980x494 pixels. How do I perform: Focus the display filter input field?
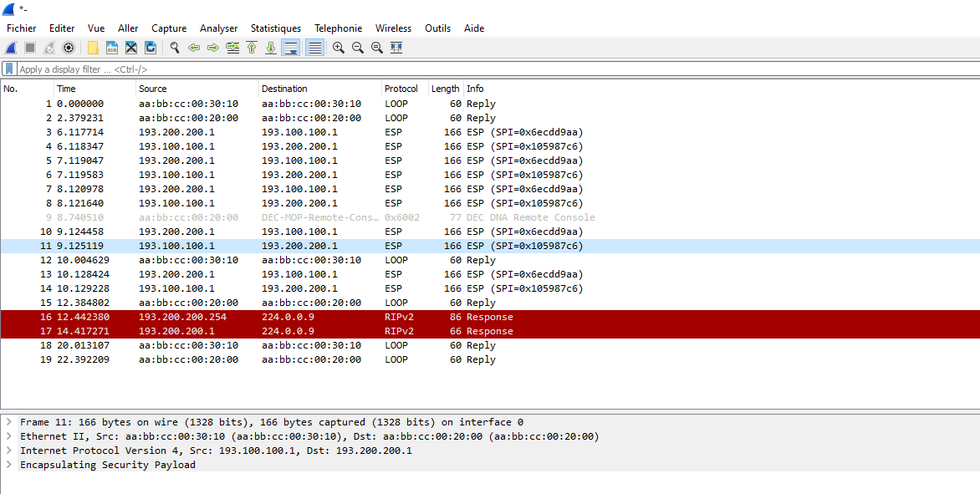pyautogui.click(x=498, y=69)
